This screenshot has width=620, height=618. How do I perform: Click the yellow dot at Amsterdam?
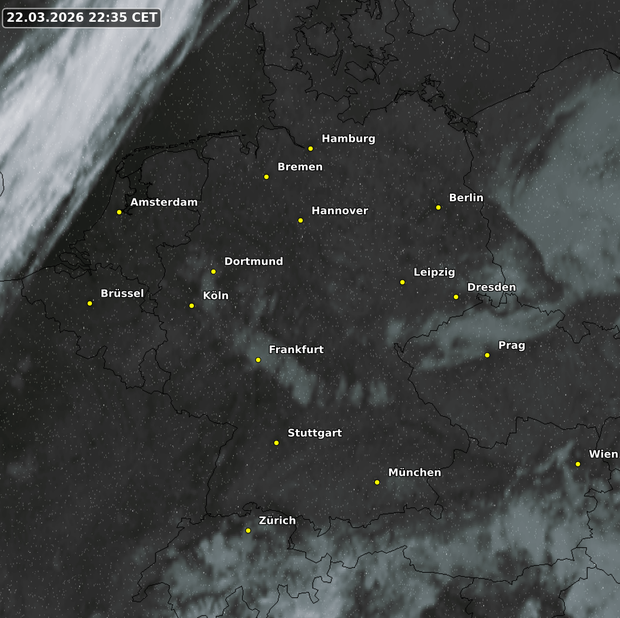click(x=119, y=212)
